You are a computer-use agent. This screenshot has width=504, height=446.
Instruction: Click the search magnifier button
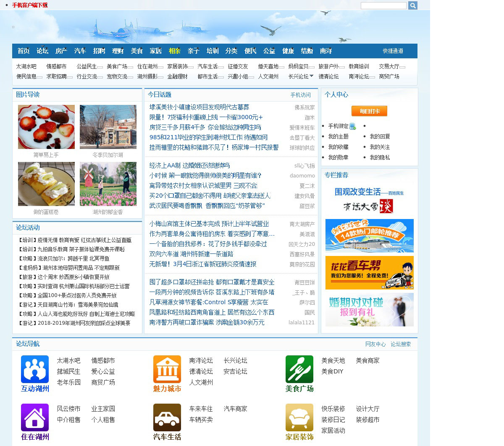click(x=412, y=5)
